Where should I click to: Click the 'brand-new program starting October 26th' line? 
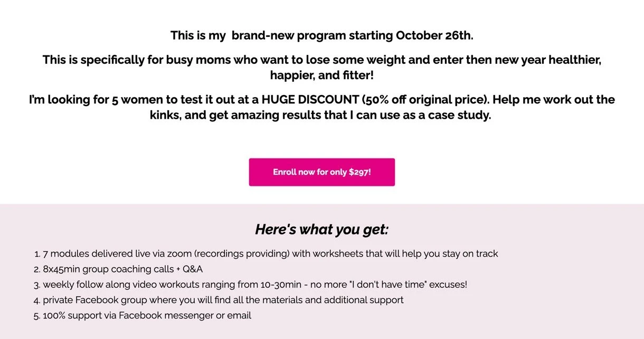(321, 36)
